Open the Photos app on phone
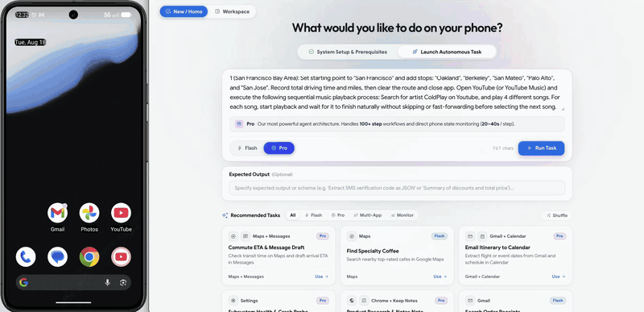This screenshot has width=644, height=312. (x=89, y=213)
